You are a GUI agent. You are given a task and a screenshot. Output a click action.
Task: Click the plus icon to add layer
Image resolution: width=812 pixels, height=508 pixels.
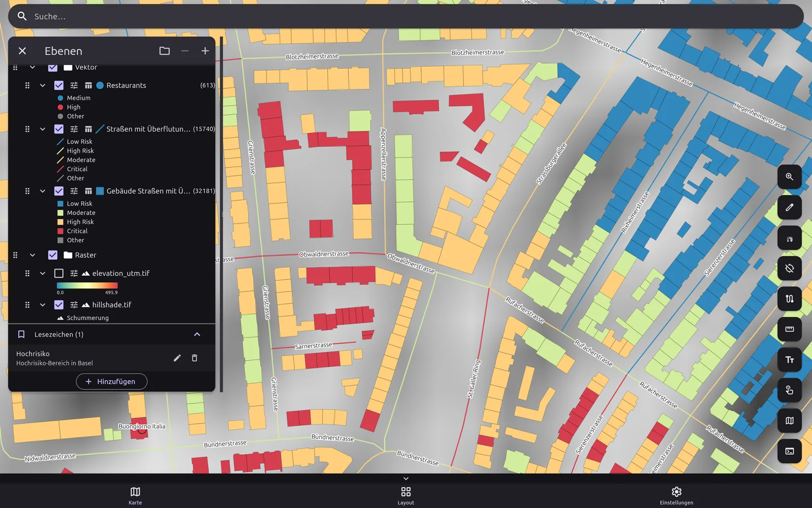[205, 51]
